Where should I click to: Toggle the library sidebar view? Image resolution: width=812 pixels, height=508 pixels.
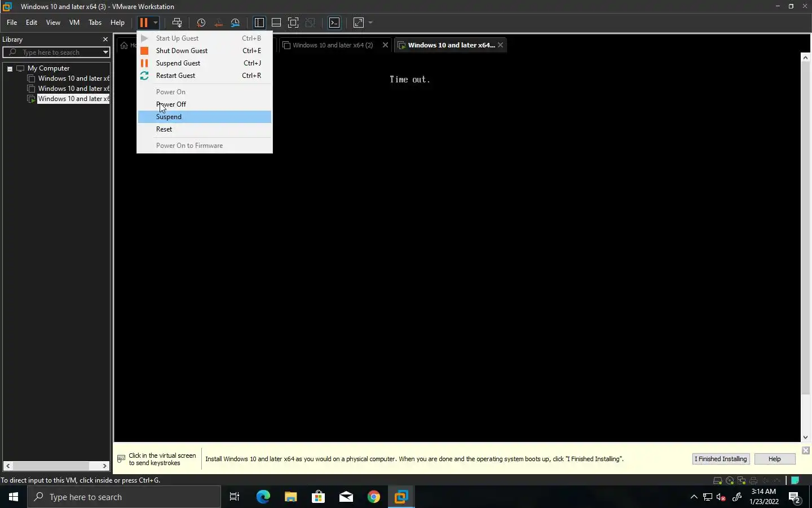(259, 23)
